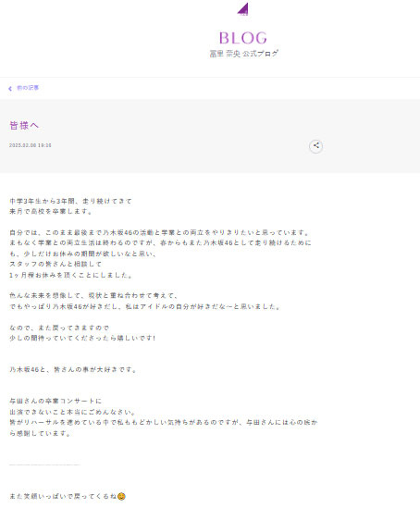Click the line starting 皆がリハーサルを進めている中で
This screenshot has width=420, height=520.
tap(164, 422)
